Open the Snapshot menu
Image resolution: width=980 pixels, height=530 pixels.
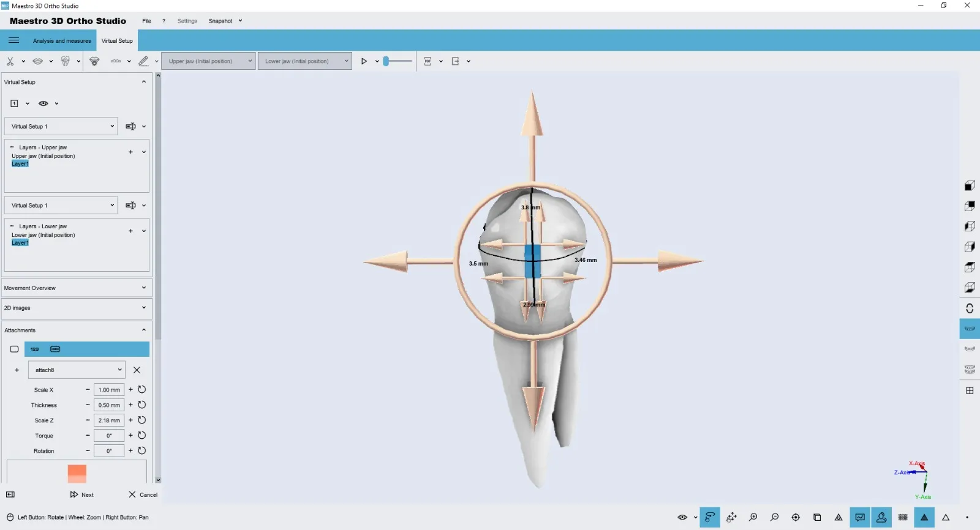[224, 21]
